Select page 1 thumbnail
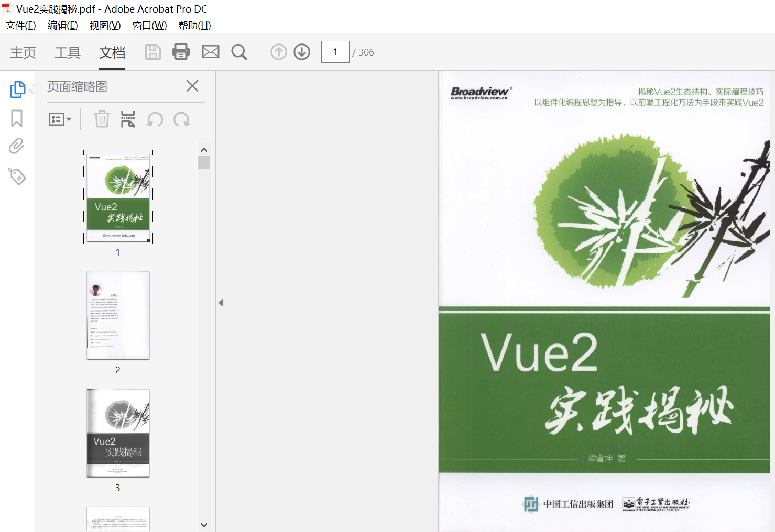Image resolution: width=775 pixels, height=532 pixels. [x=118, y=197]
